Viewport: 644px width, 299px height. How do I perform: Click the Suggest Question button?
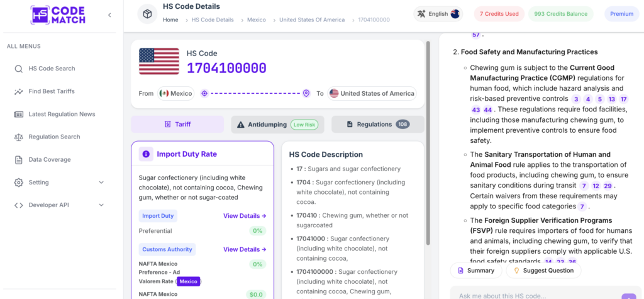tap(543, 271)
